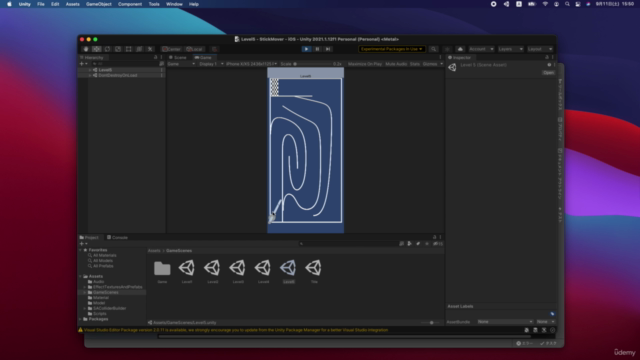Open AssetBundle None dropdown
This screenshot has height=360, width=640.
tap(505, 322)
